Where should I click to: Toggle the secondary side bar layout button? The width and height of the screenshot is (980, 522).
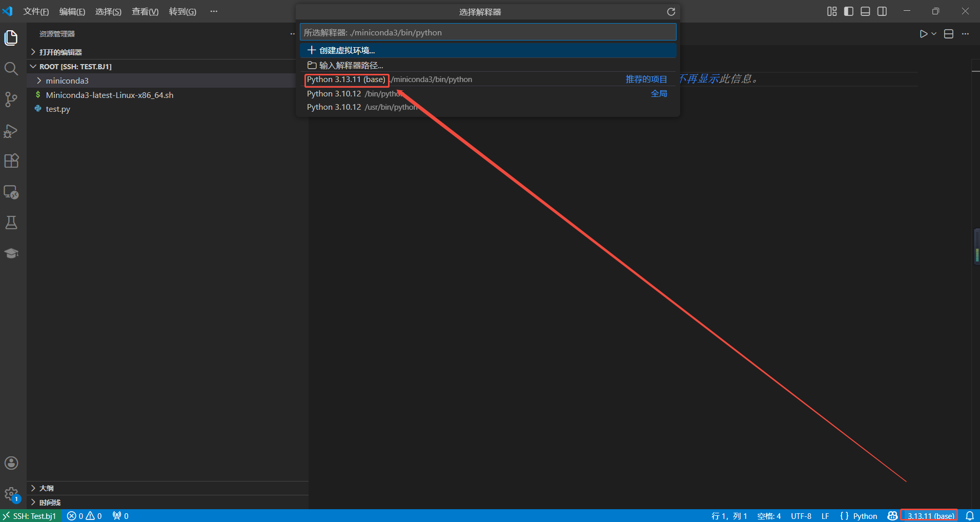882,11
